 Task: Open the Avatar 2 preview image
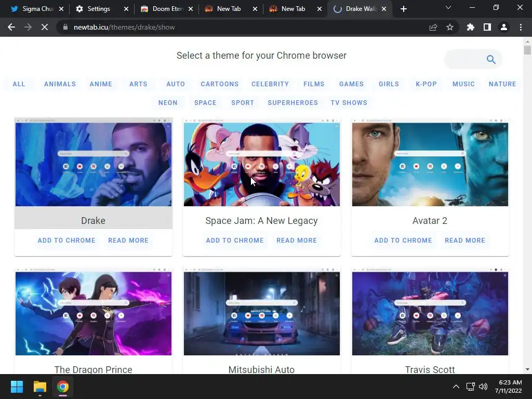pos(430,162)
